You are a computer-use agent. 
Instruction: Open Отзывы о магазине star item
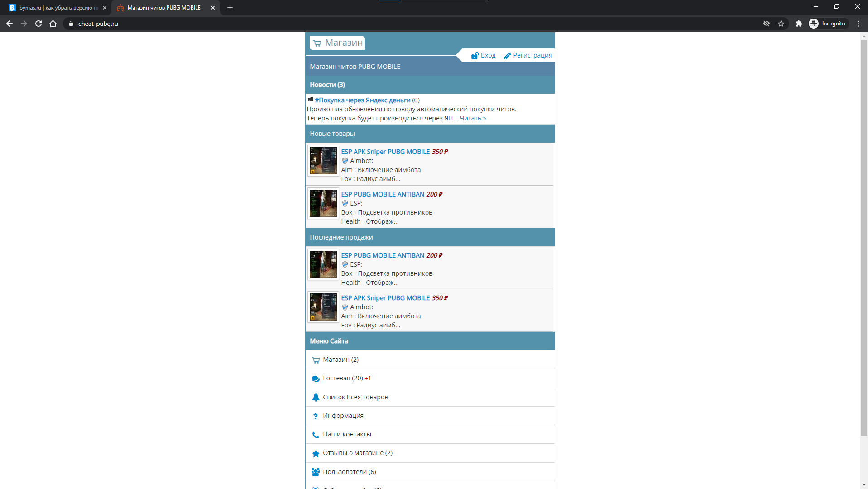click(x=357, y=453)
